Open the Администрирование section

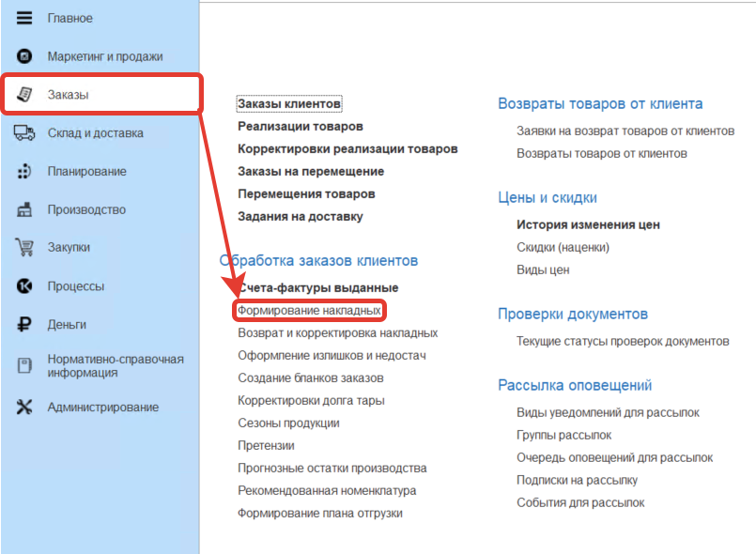tap(102, 407)
